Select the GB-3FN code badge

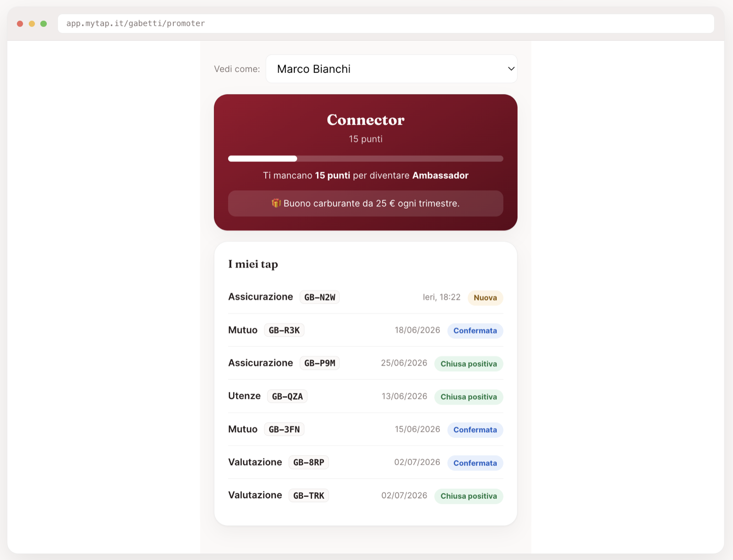(284, 429)
